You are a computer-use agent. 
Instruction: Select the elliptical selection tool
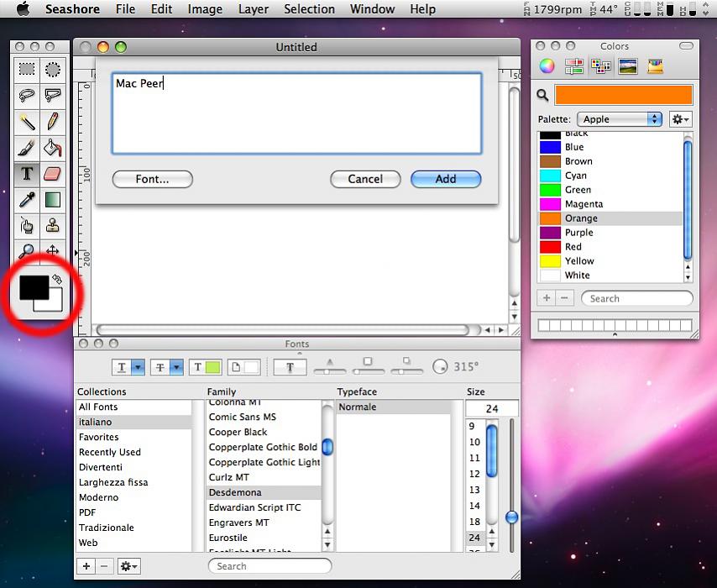(53, 70)
